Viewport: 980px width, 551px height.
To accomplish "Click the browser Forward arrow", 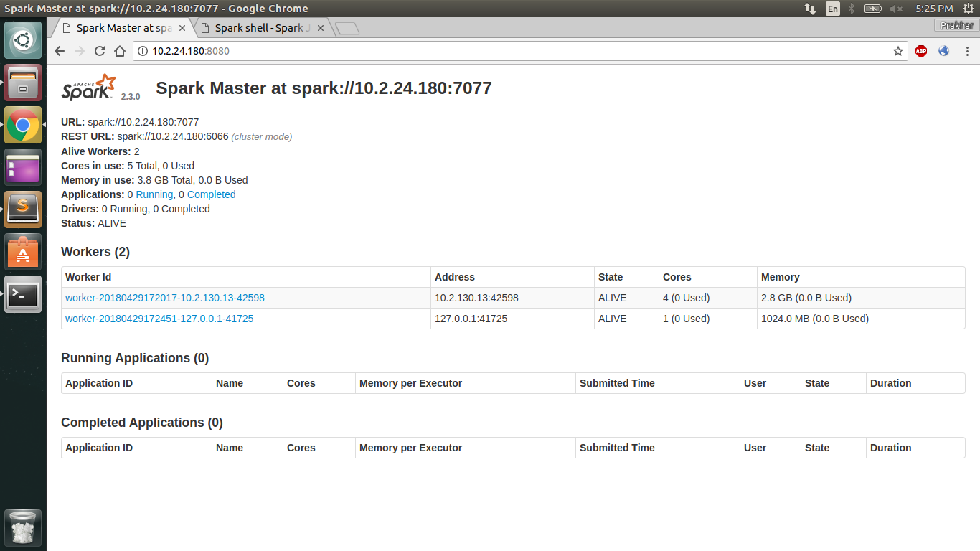I will 80,51.
